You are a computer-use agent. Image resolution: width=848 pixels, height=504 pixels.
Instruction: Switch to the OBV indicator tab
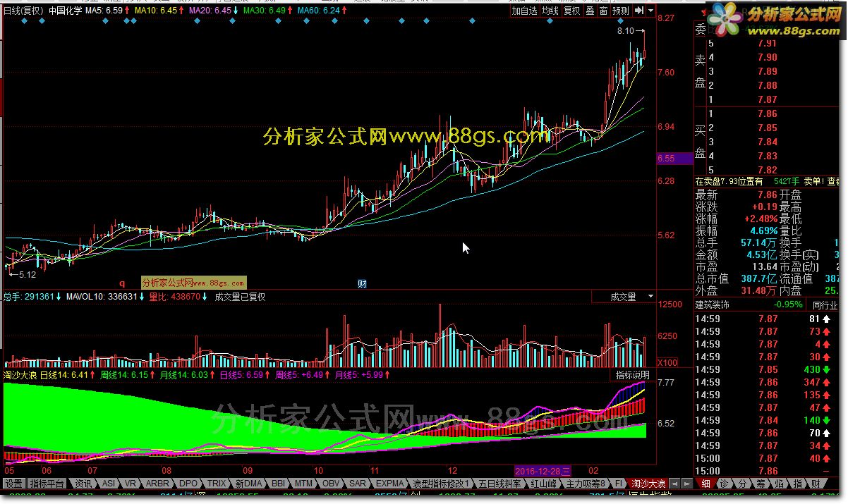[x=331, y=484]
